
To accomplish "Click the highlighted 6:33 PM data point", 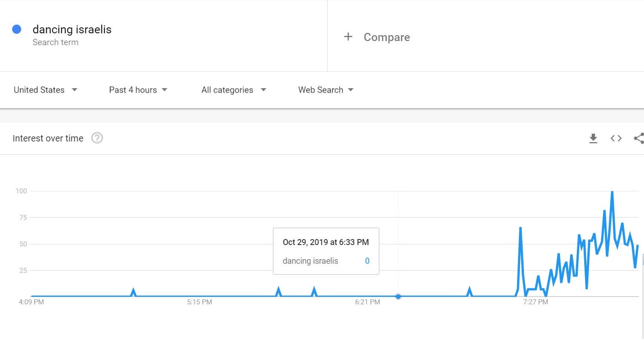I will tap(398, 297).
